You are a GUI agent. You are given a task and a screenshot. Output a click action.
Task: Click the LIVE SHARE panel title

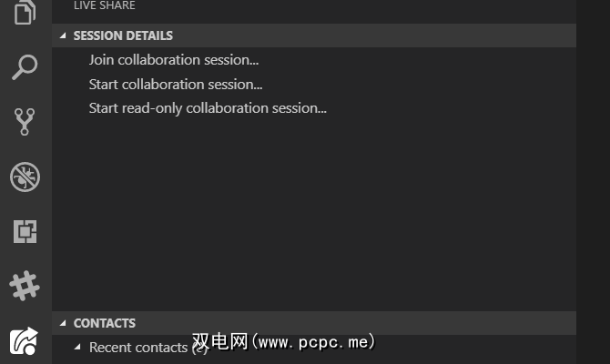click(x=105, y=5)
